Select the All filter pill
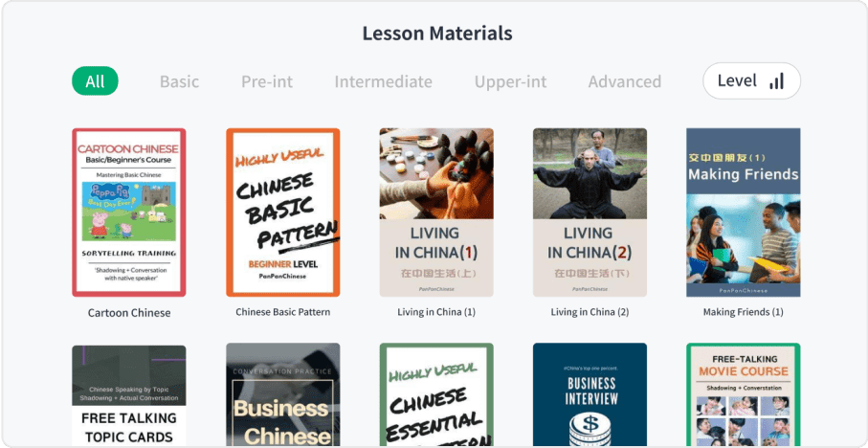868x448 pixels. click(x=95, y=81)
